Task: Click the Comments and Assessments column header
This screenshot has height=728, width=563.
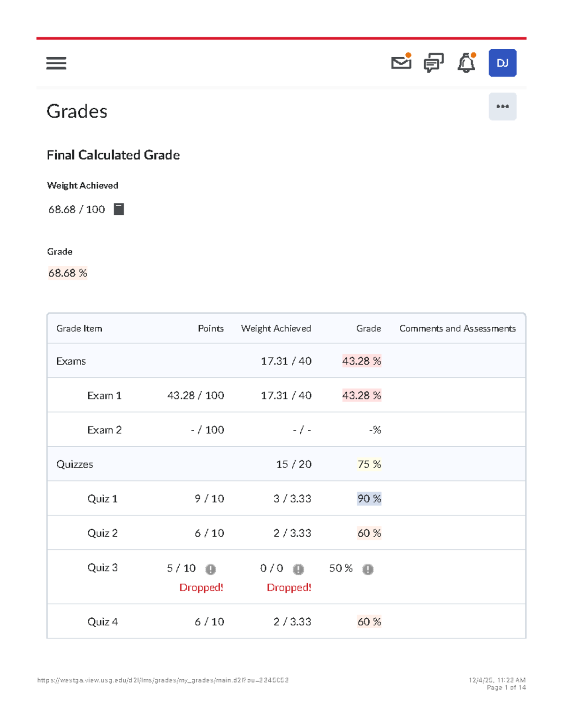Action: click(x=457, y=329)
